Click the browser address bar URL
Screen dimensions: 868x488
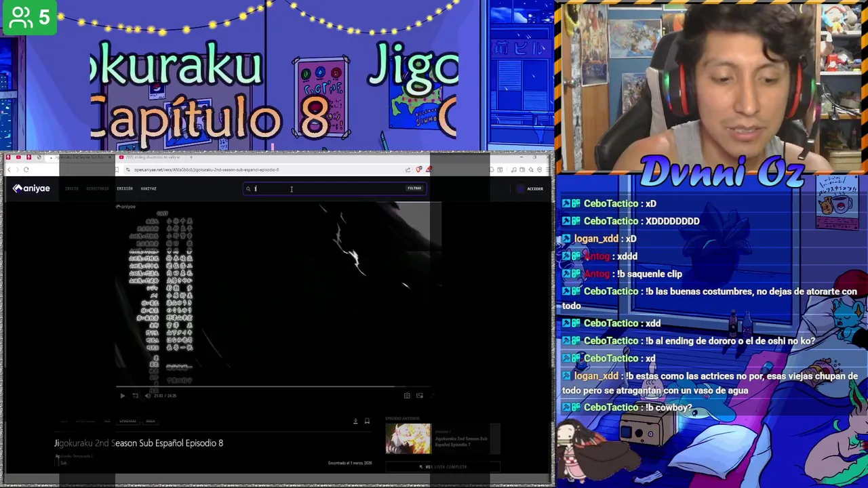pos(206,169)
